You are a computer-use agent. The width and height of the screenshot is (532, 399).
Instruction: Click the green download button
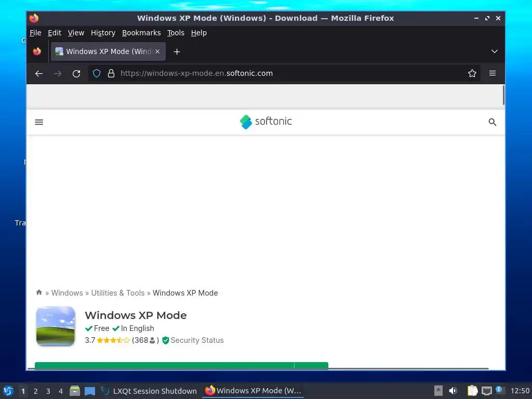coord(181,366)
